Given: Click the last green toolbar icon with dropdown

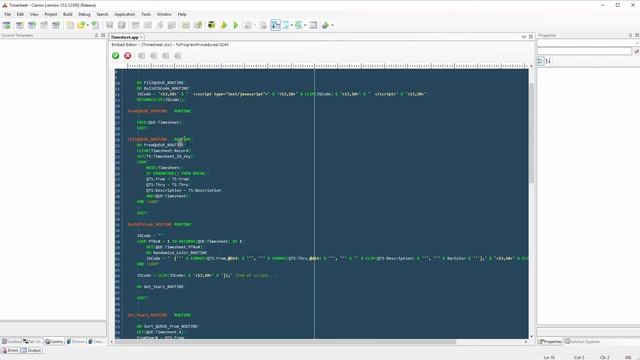Looking at the screenshot, I should coord(325,25).
